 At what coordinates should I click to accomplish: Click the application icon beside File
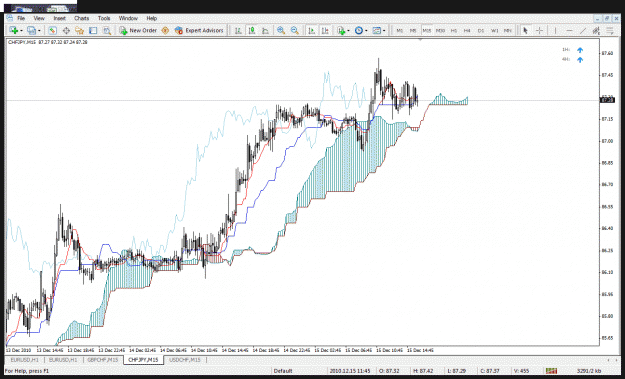(x=10, y=18)
